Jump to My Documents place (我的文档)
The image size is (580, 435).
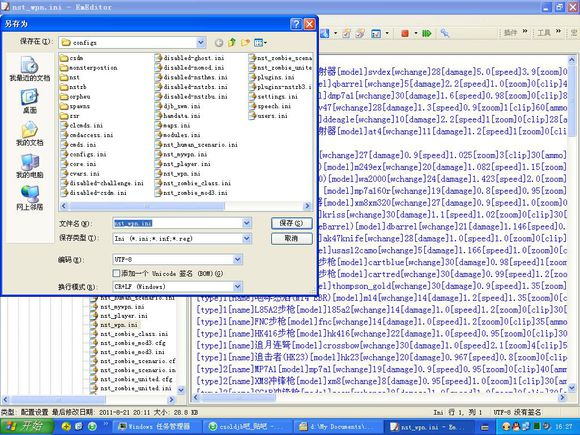click(30, 133)
